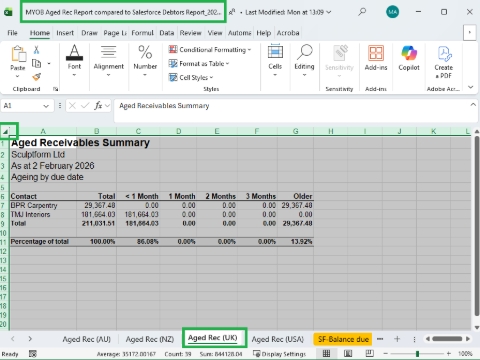
Task: Switch to Page Layout view icon
Action: tap(348, 353)
